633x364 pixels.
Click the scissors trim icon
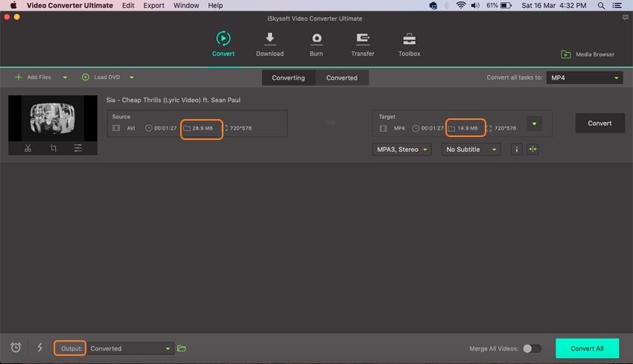click(28, 148)
